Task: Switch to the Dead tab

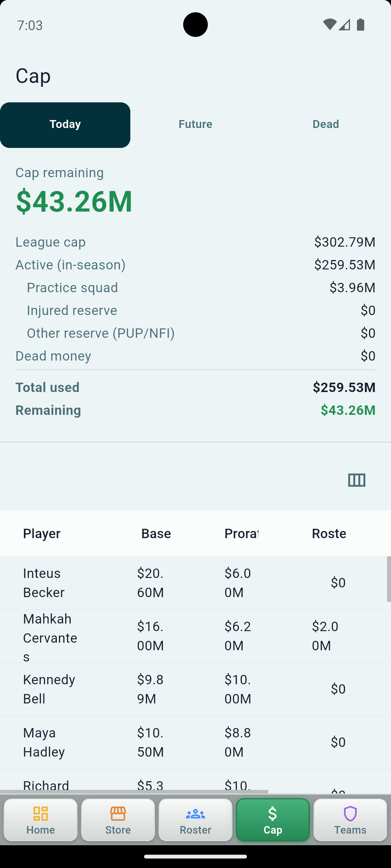Action: [326, 125]
